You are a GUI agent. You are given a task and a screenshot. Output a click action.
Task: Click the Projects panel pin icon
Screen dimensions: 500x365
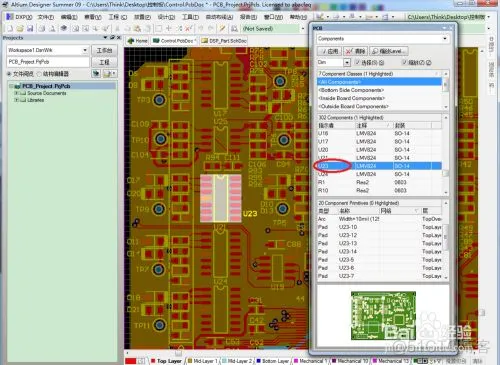point(112,38)
